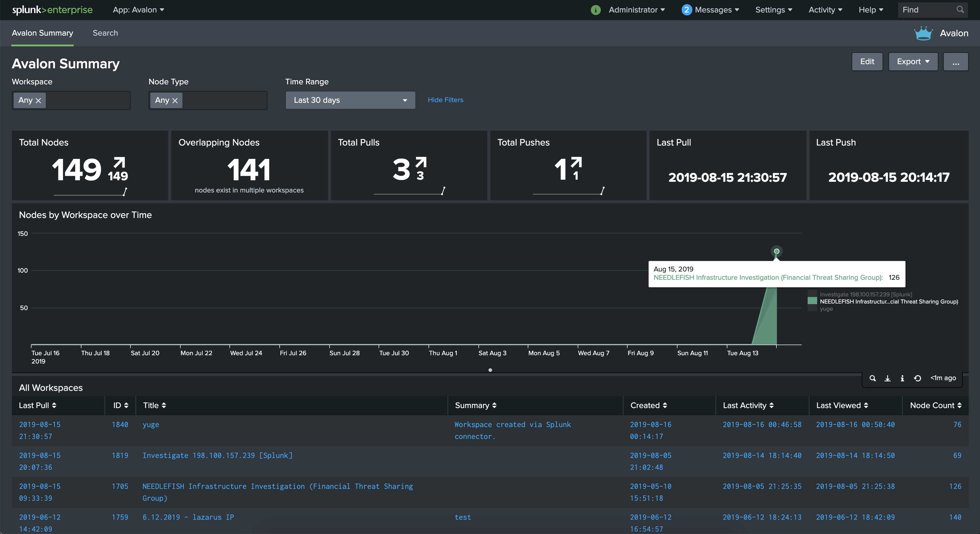
Task: Click the chart export download icon
Action: point(887,378)
